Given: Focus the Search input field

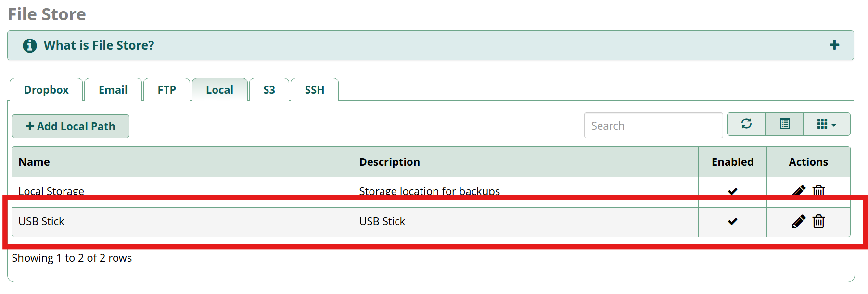Looking at the screenshot, I should pyautogui.click(x=653, y=126).
